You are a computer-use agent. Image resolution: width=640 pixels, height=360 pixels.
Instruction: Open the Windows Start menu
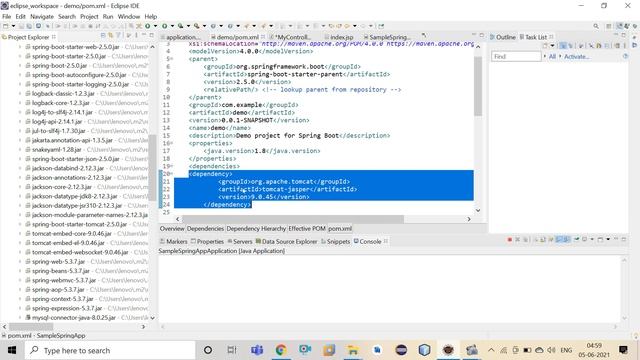pos(12,350)
